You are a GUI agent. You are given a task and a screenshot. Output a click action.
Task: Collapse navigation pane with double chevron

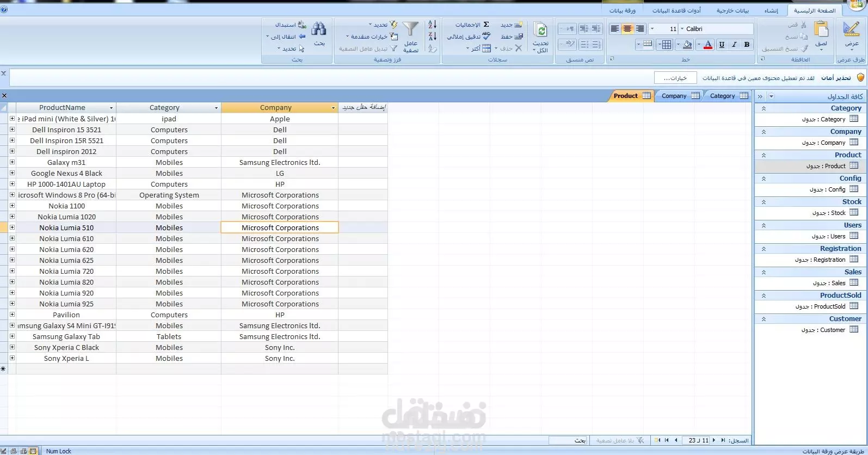760,96
